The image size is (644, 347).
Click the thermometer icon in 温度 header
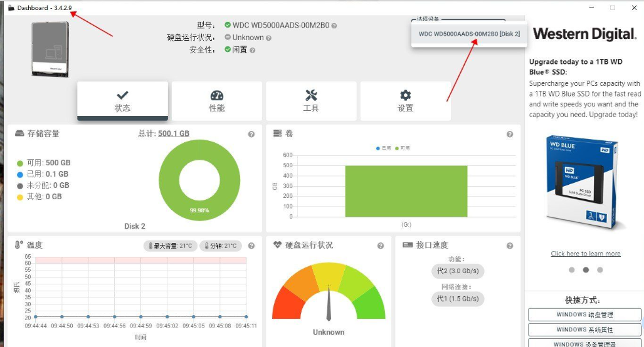click(19, 245)
